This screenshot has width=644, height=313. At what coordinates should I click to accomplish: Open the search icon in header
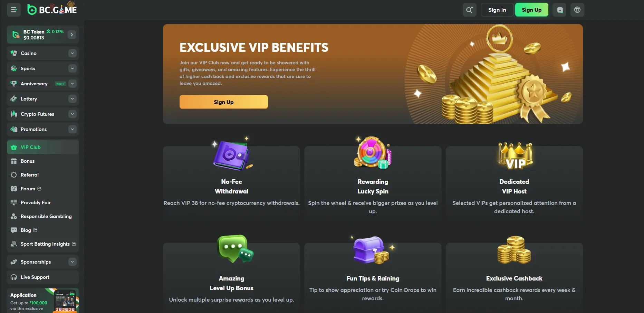coord(469,10)
